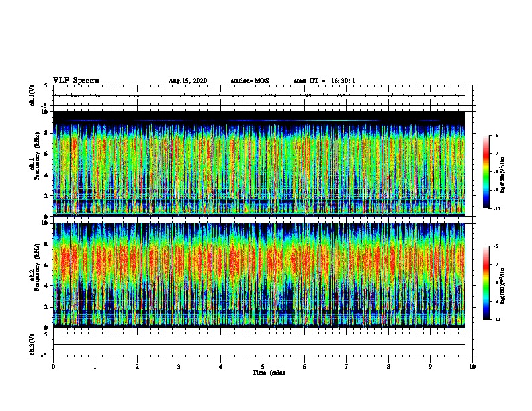Click the "-6" label on ch.1 colorbar
532x411 pixels.
[x=496, y=135]
